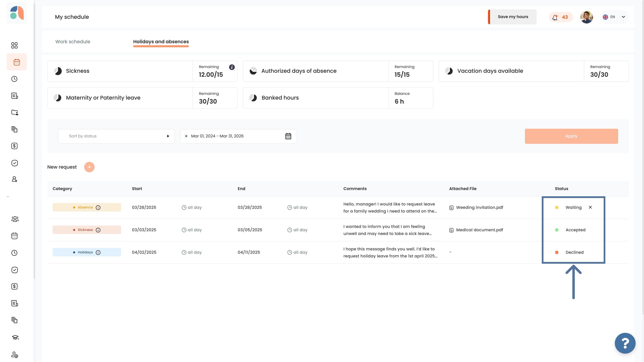The height and width of the screenshot is (362, 644).
Task: Select the Holidays and absences tab
Action: tap(161, 42)
